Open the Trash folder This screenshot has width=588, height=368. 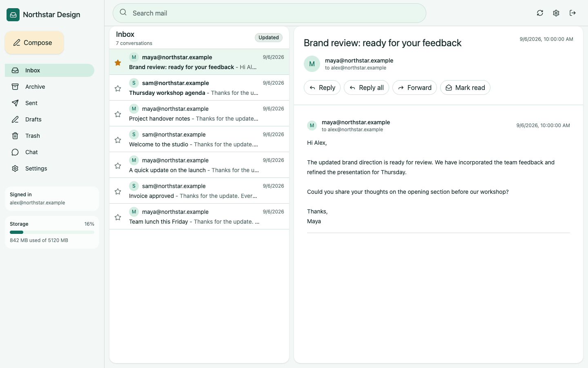pos(49,136)
